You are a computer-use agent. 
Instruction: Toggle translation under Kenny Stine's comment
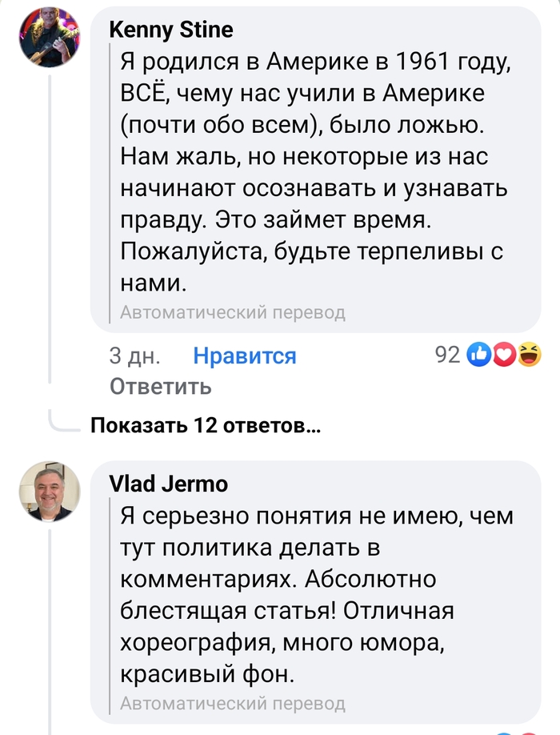[232, 312]
